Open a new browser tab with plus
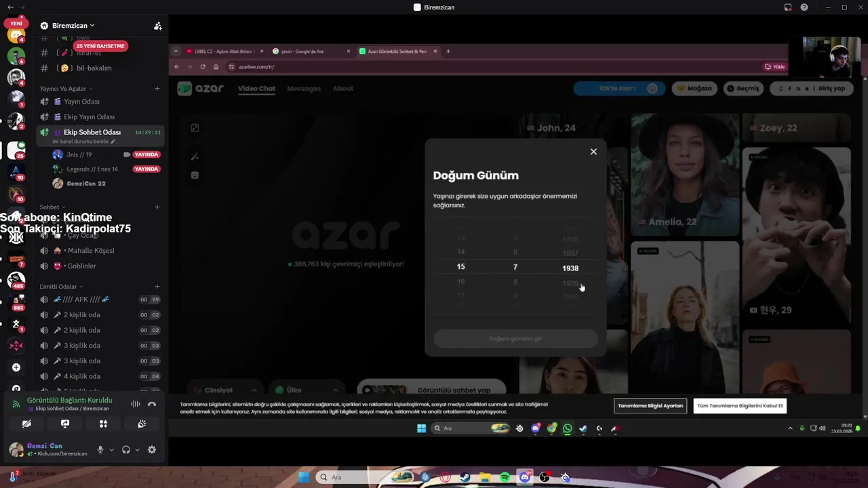 coord(448,52)
